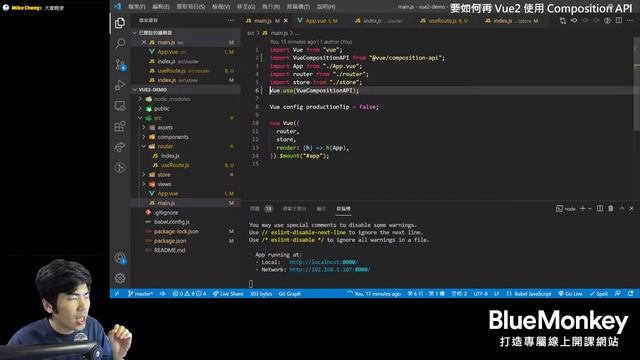
Task: Open the Remote Explorer in the activity bar
Action: [x=120, y=106]
